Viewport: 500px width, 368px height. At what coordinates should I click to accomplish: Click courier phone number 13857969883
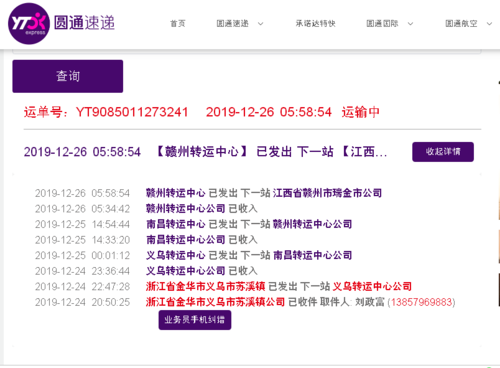422,302
